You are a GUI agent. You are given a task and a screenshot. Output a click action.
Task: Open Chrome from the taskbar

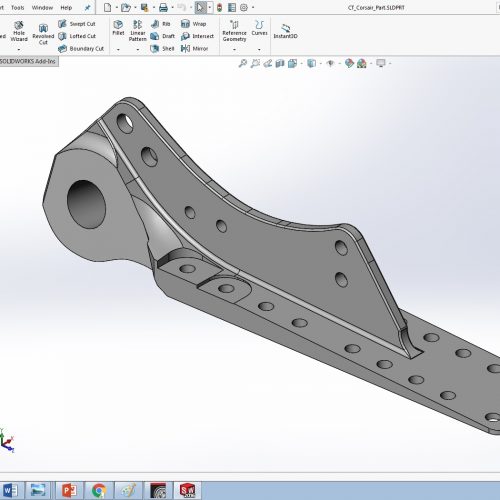click(99, 491)
